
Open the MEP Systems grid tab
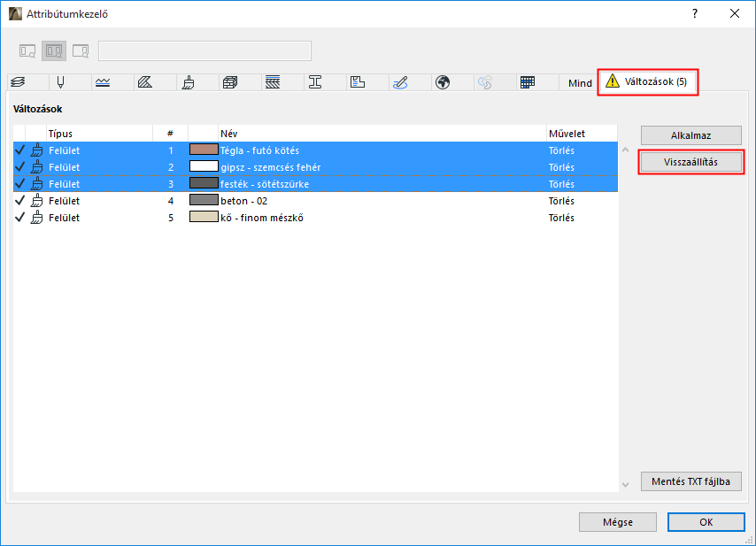coord(528,82)
